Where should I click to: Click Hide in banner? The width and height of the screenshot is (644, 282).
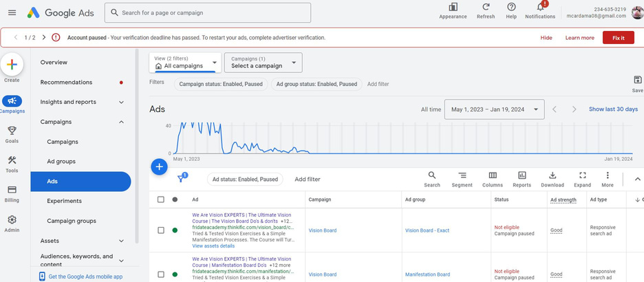pyautogui.click(x=546, y=38)
